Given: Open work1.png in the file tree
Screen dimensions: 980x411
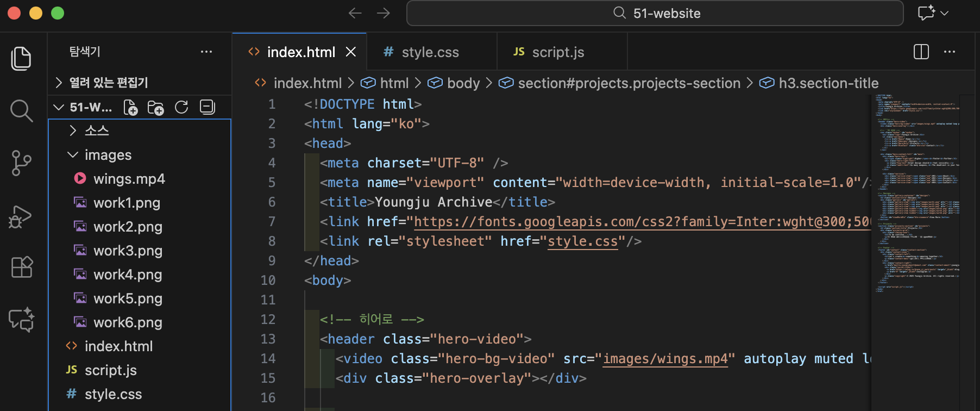Looking at the screenshot, I should pos(140,203).
